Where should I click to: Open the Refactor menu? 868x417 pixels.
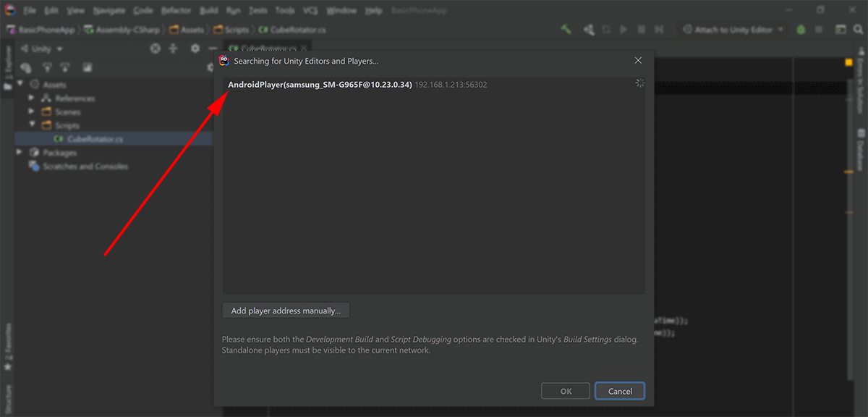point(176,11)
